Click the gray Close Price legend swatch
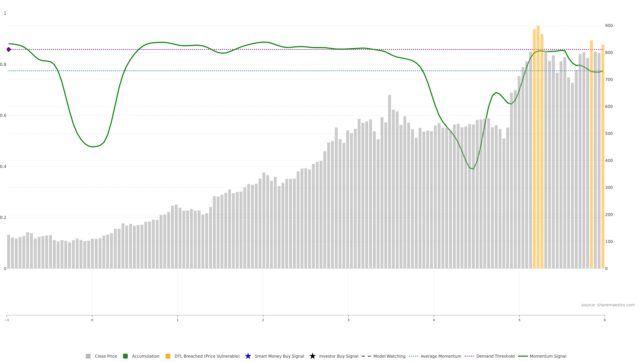This screenshot has height=362, width=644. 88,356
